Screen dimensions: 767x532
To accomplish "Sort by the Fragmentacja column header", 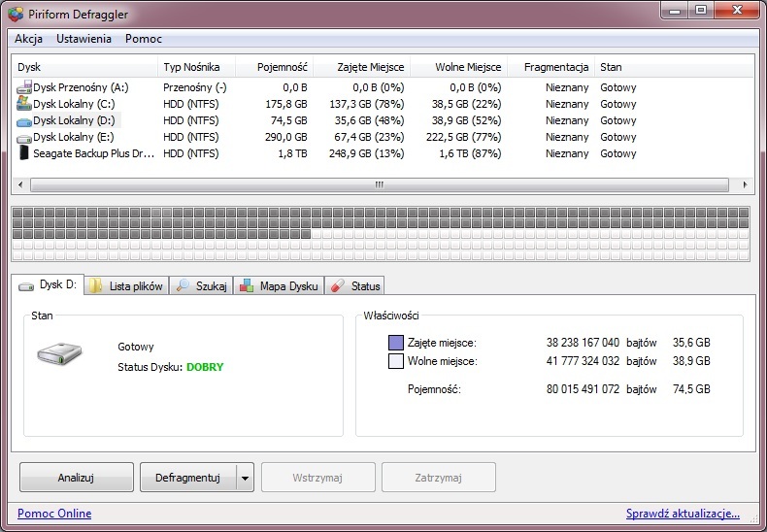I will coord(551,67).
